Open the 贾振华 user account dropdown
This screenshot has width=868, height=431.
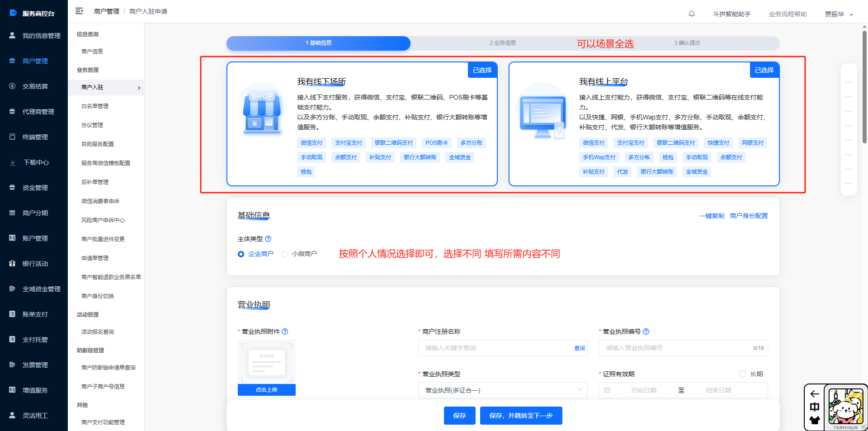838,14
